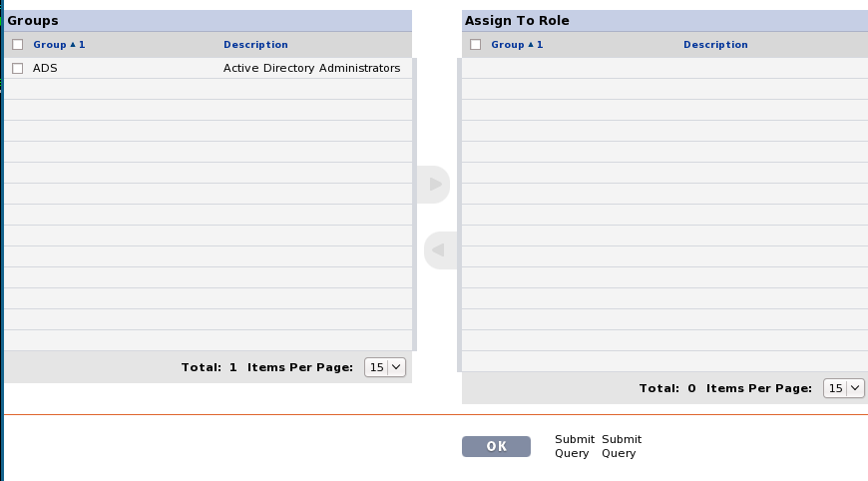Sort Groups table by Description

pos(255,45)
